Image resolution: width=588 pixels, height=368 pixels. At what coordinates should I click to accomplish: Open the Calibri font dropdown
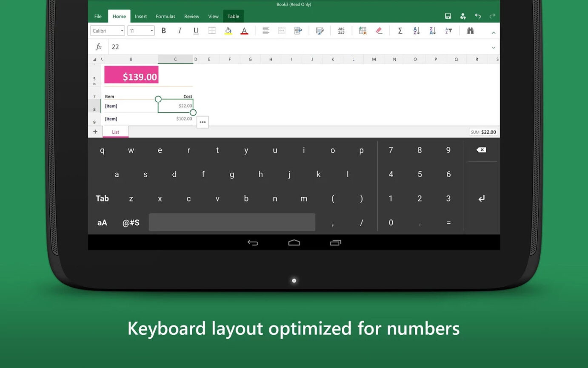click(107, 30)
